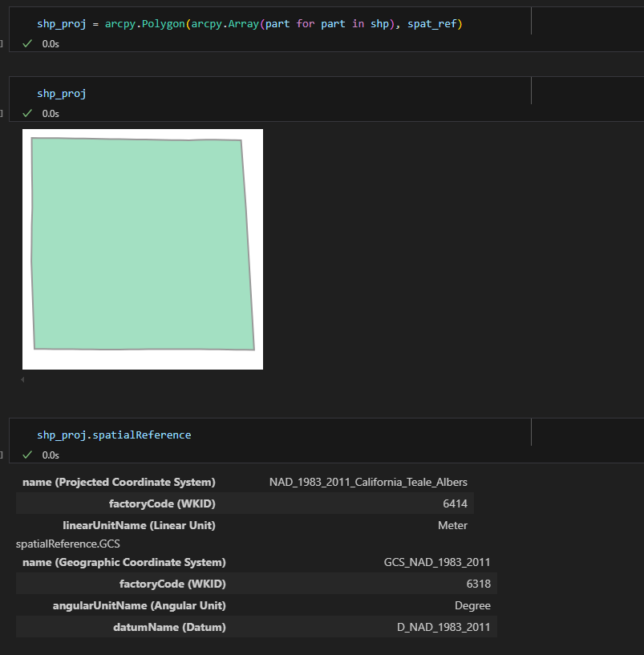Click the spatialReference.GCS label
Screen dimensions: 644x655
pyautogui.click(x=67, y=544)
